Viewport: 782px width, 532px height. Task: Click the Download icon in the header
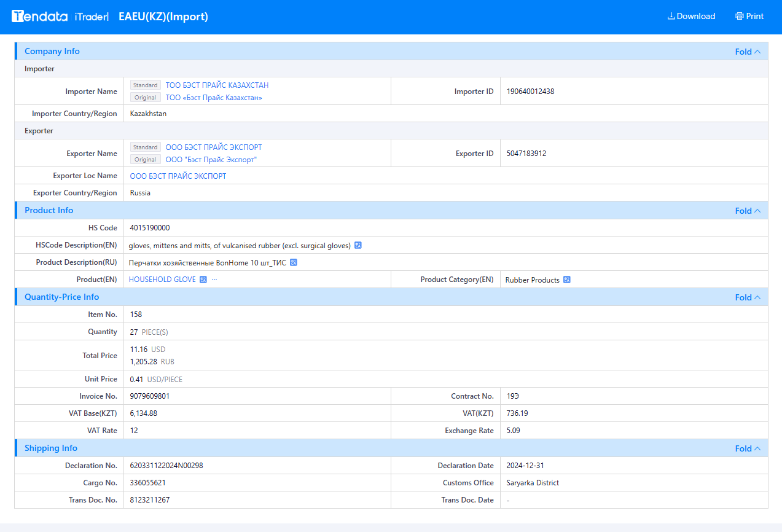click(x=671, y=17)
